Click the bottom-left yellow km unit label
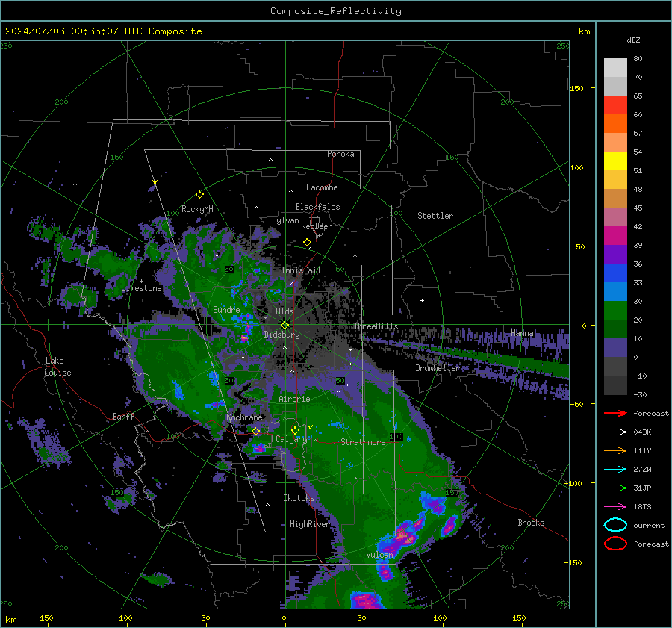 coord(10,620)
